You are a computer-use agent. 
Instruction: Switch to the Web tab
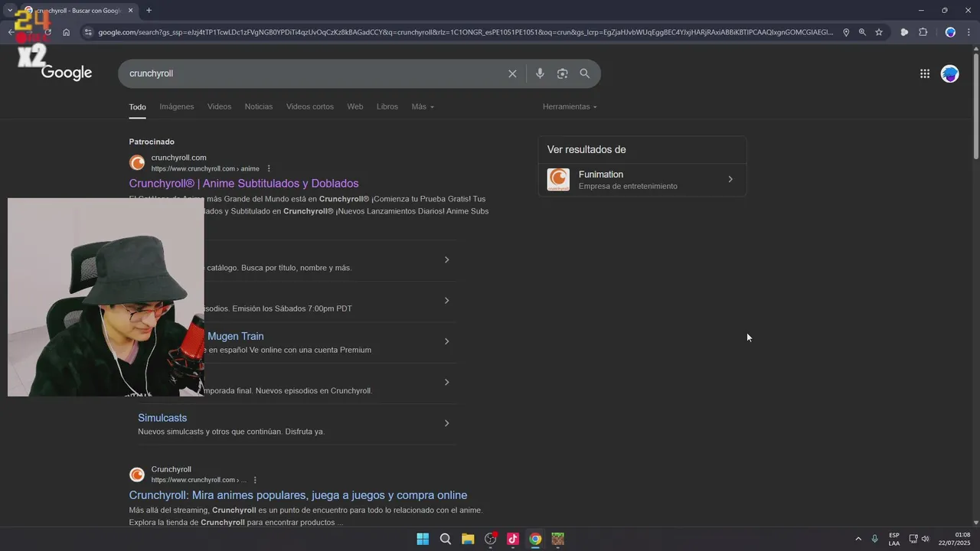(x=355, y=106)
